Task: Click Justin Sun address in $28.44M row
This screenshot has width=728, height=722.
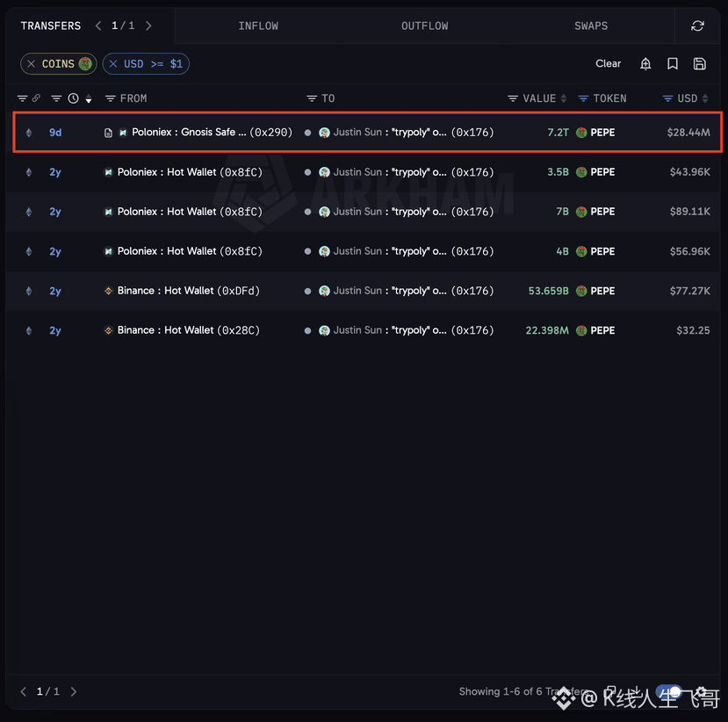Action: [414, 133]
